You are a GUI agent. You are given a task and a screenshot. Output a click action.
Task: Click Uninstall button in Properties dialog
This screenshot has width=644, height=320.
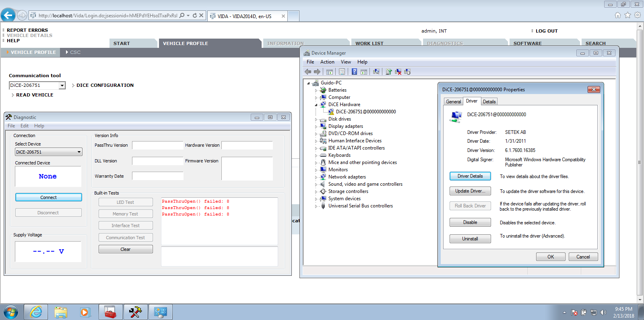(470, 239)
